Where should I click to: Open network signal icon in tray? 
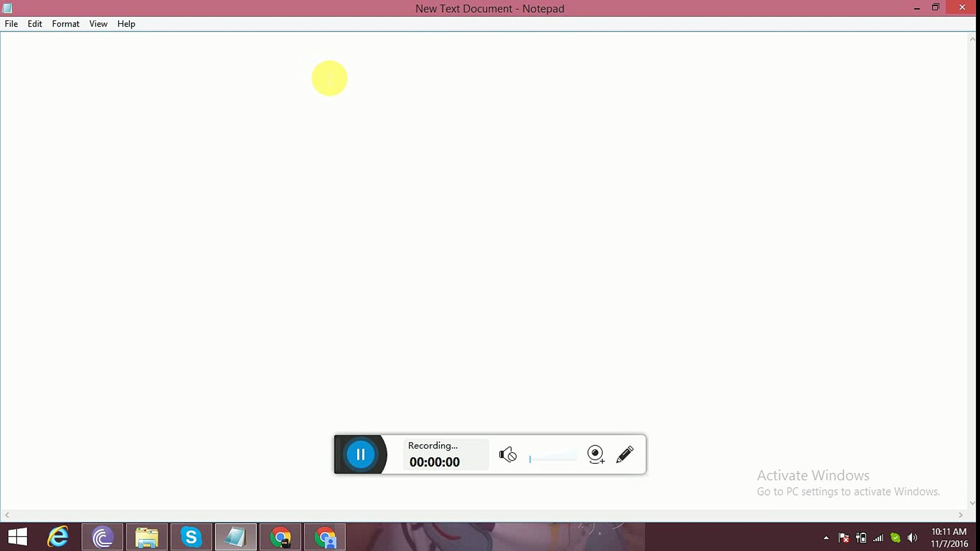pyautogui.click(x=878, y=538)
